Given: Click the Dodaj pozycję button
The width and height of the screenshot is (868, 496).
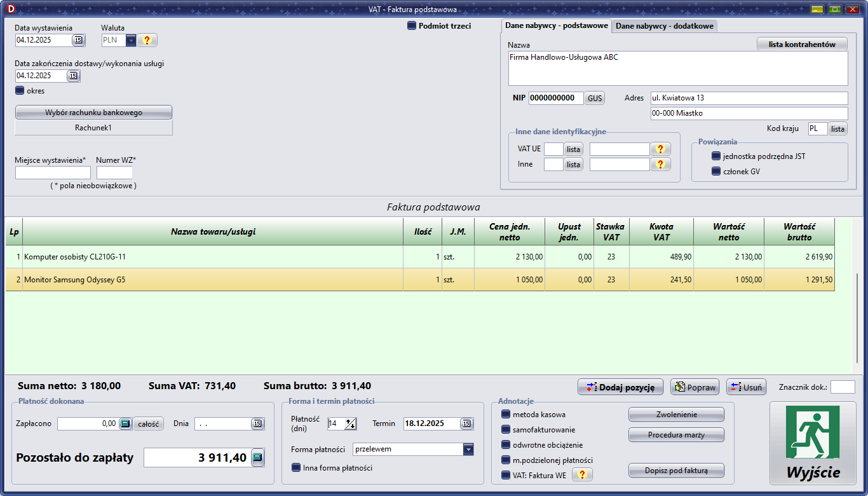Looking at the screenshot, I should pos(620,387).
